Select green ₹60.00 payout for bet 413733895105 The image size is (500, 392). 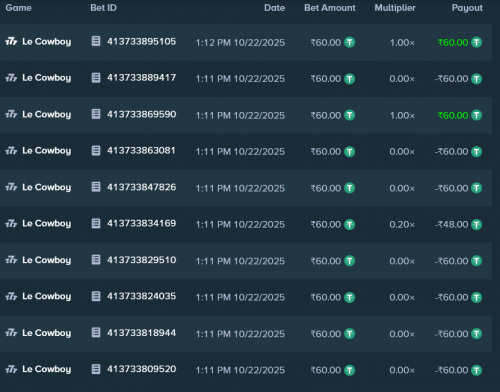click(x=453, y=42)
